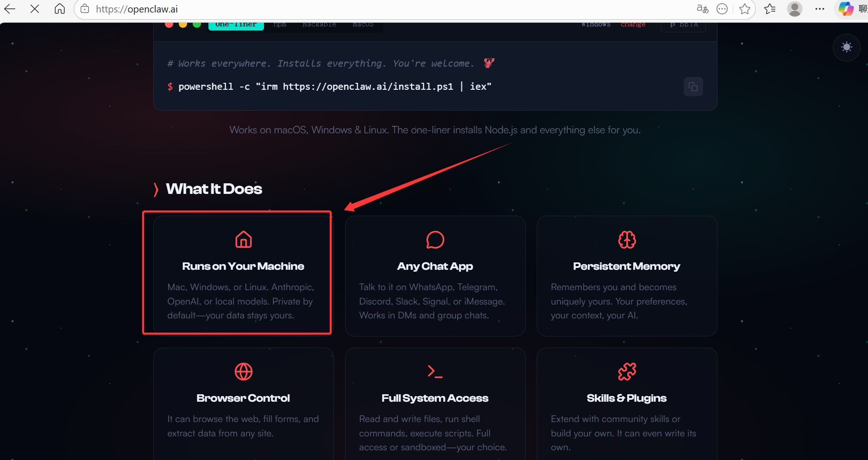Screen dimensions: 868x460
Task: Switch to the macOS tab
Action: (x=363, y=25)
